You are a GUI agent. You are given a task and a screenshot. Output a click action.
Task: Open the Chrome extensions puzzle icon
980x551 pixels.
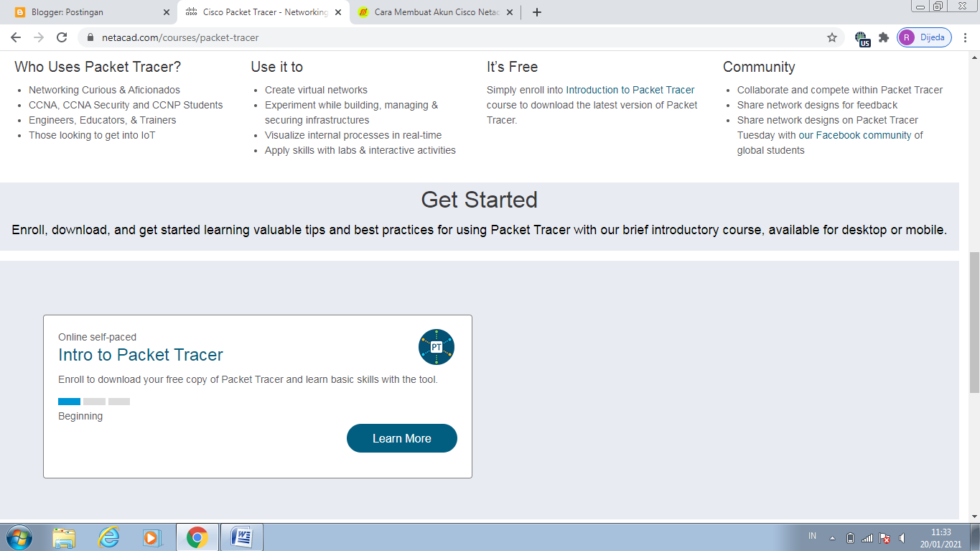pyautogui.click(x=884, y=37)
